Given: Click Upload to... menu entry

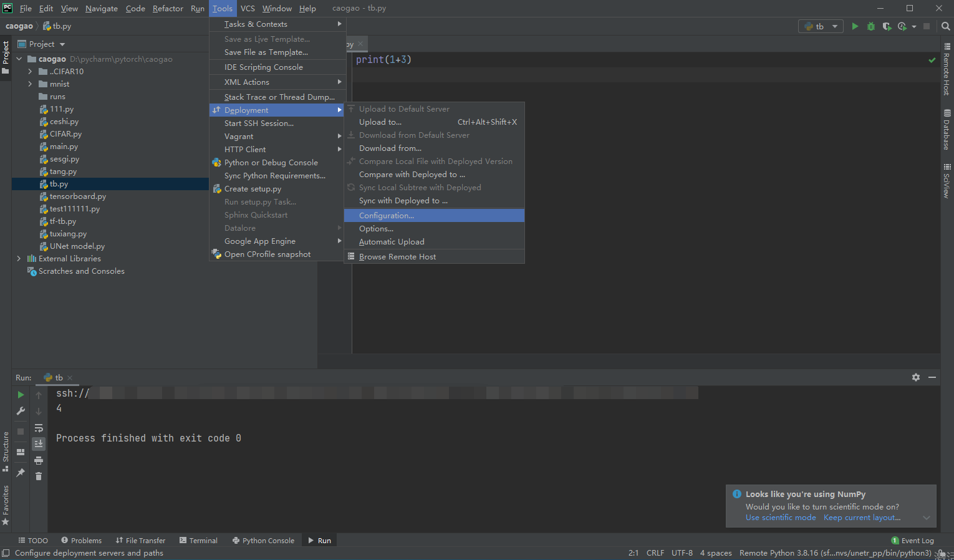Looking at the screenshot, I should [434, 122].
